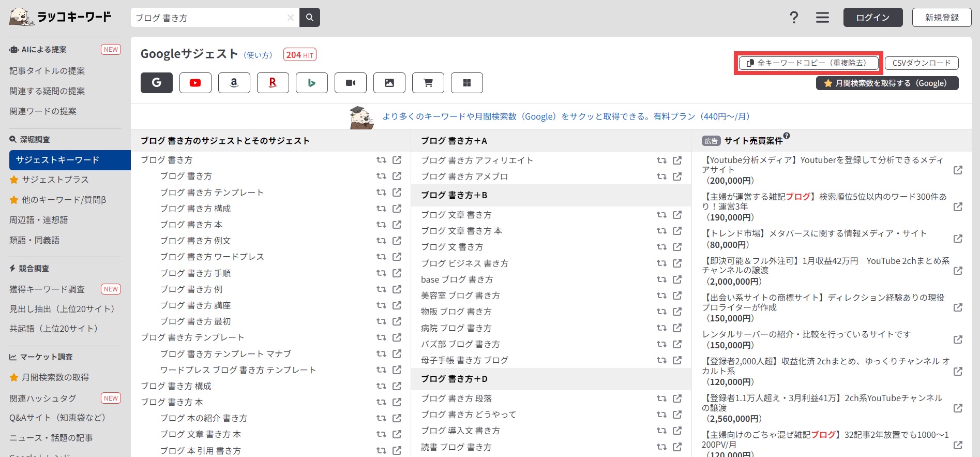Click the ラッコキーワード logo
Image resolution: width=980 pixels, height=457 pixels.
[61, 17]
